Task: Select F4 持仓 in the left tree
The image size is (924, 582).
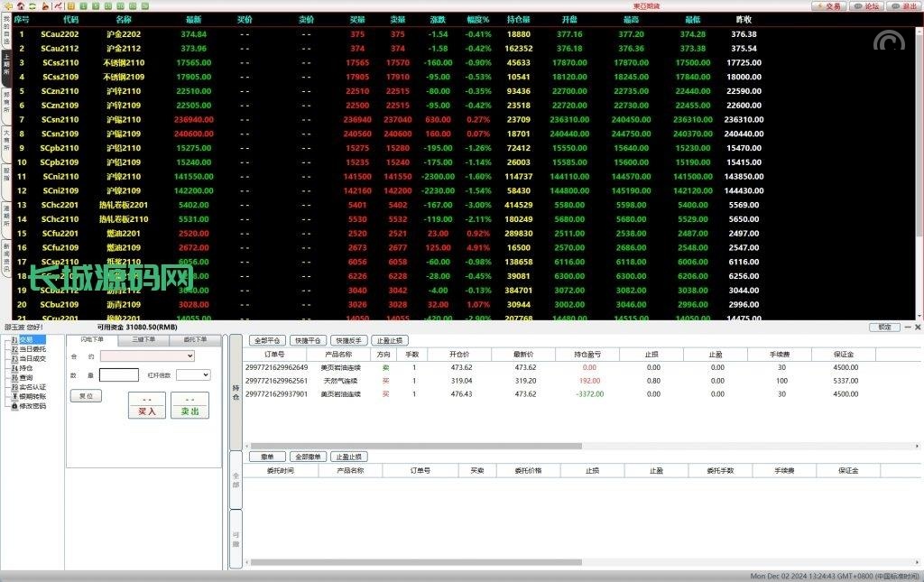Action: tap(26, 368)
